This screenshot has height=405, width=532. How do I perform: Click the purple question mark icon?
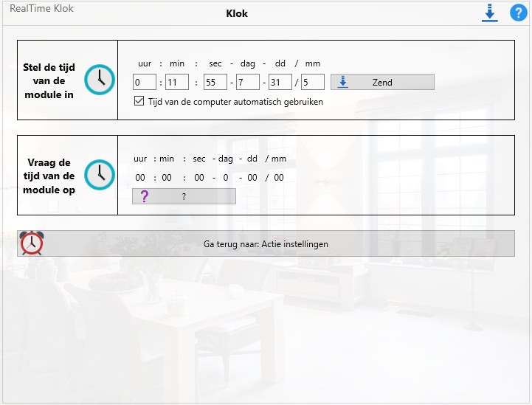point(145,196)
